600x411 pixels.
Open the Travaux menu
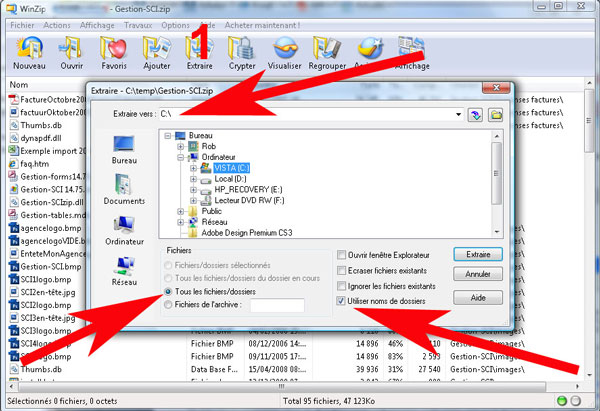pos(138,25)
